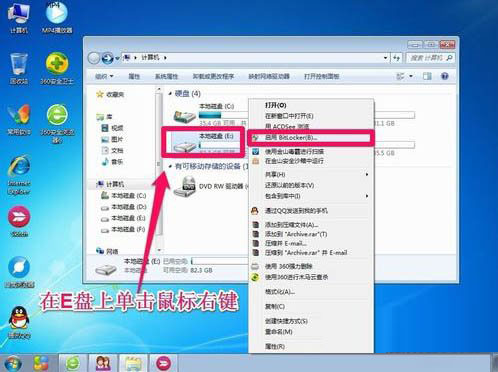Choose 还原以前的版本(V) menu entry
Screen dimensions: 498x372
click(x=311, y=185)
